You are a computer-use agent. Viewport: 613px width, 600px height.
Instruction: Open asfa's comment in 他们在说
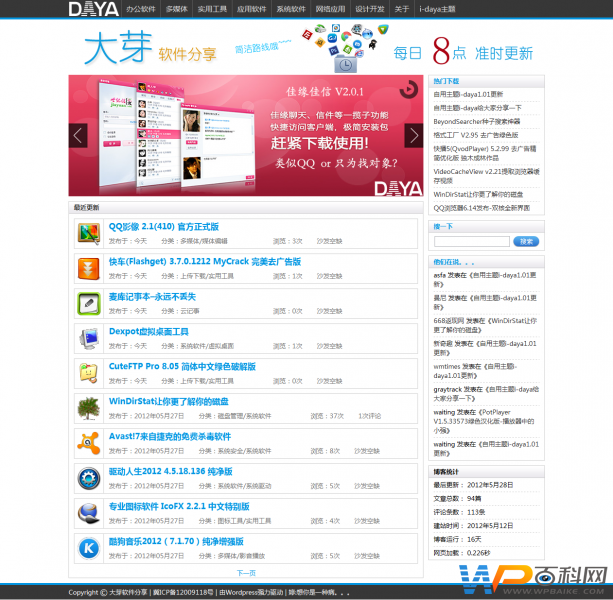click(x=485, y=279)
